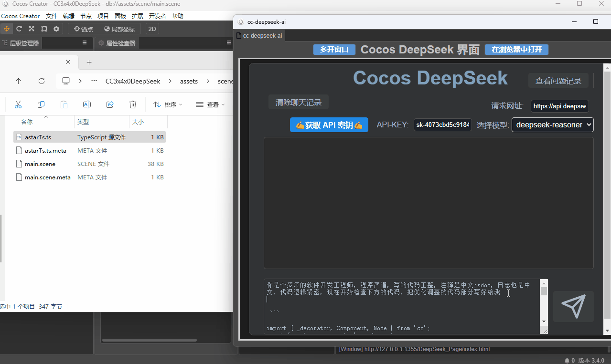Click the Rename icon in Explorer toolbar
Viewport: 611px width, 364px height.
(x=87, y=104)
